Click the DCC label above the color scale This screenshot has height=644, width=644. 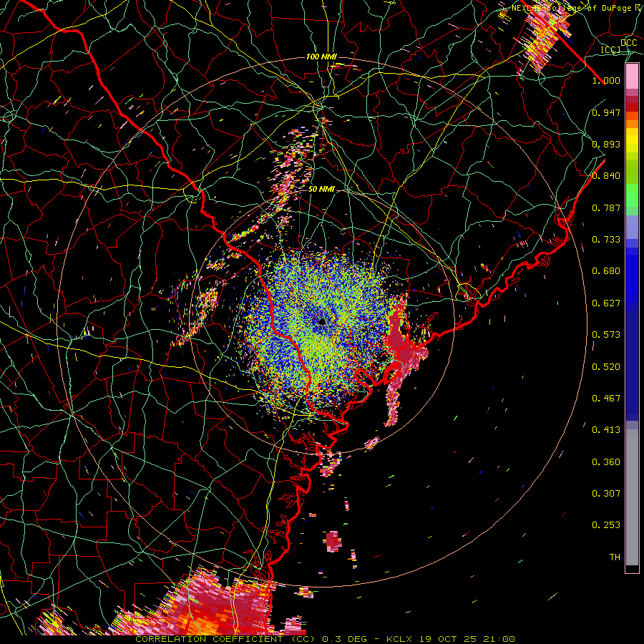tap(628, 43)
